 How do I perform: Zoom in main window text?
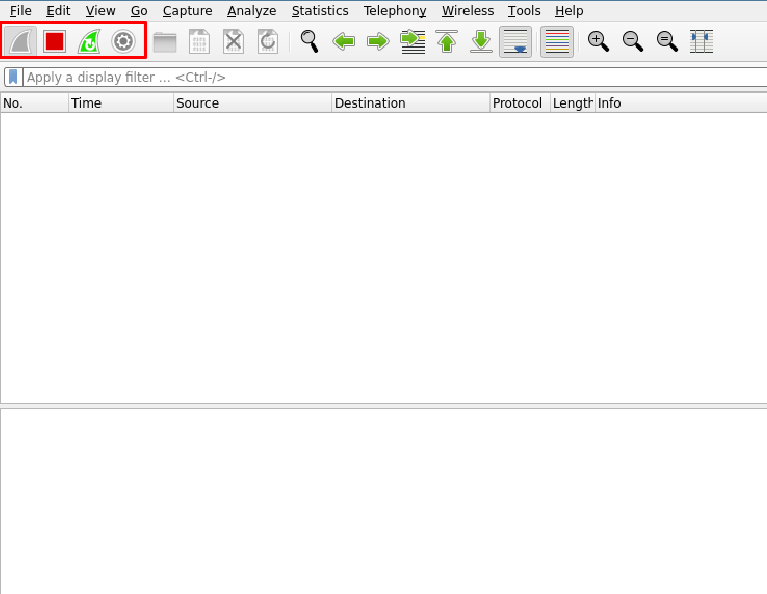click(598, 42)
